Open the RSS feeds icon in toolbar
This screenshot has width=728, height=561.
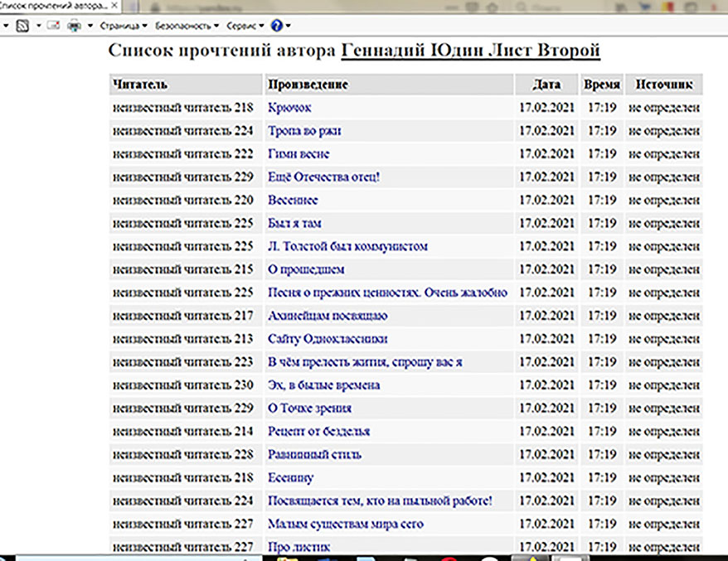point(22,26)
